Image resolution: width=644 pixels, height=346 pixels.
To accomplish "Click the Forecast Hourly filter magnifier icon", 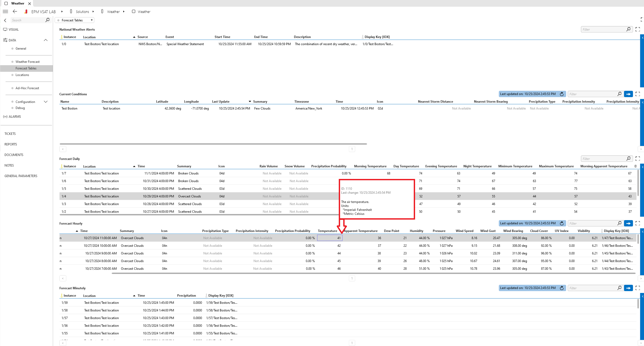I will [619, 223].
